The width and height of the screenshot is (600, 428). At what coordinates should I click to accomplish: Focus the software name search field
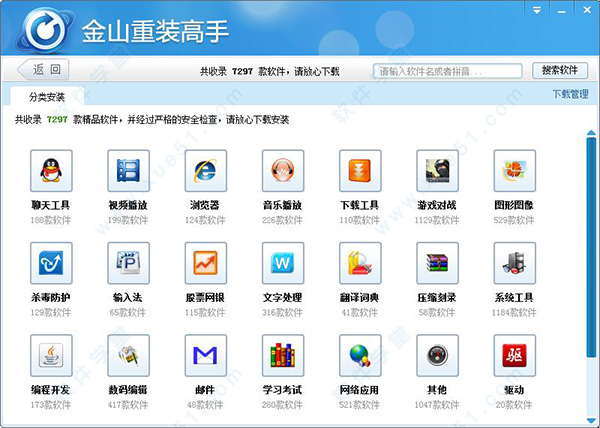tap(448, 71)
